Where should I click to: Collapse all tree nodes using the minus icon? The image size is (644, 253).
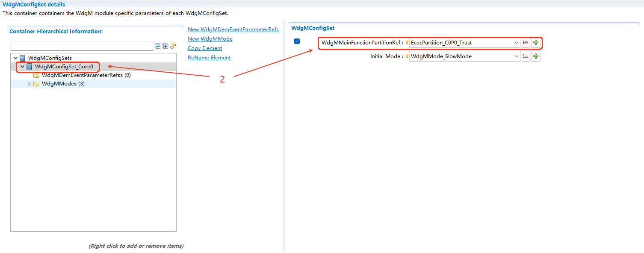pos(157,46)
